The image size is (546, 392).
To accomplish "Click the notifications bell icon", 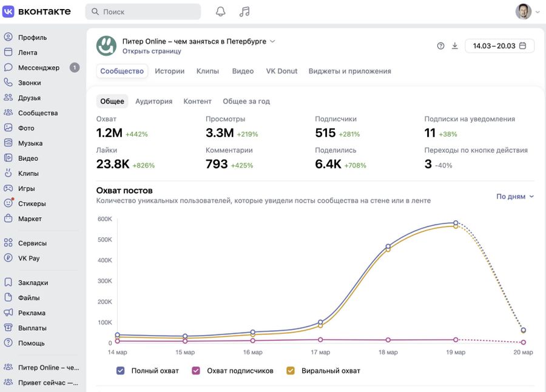I will click(221, 12).
